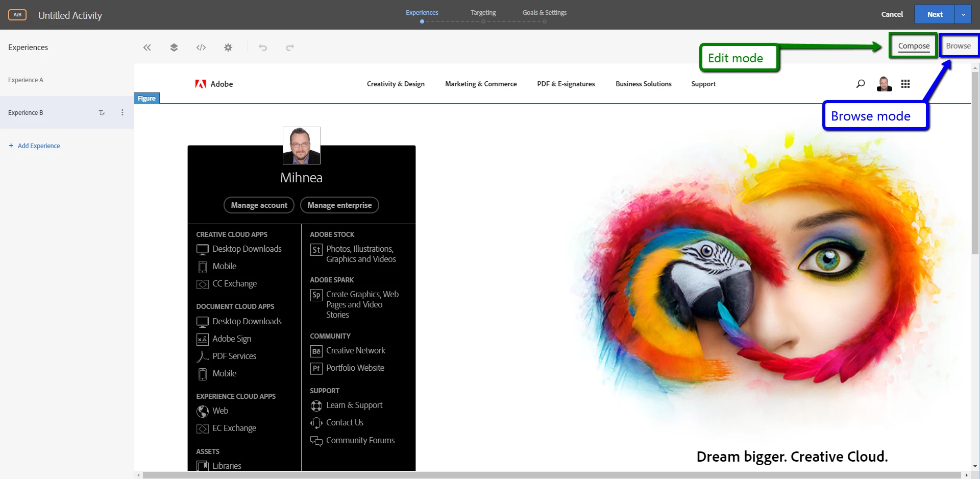Click Manage account
Screen dimensions: 980x479
point(259,205)
